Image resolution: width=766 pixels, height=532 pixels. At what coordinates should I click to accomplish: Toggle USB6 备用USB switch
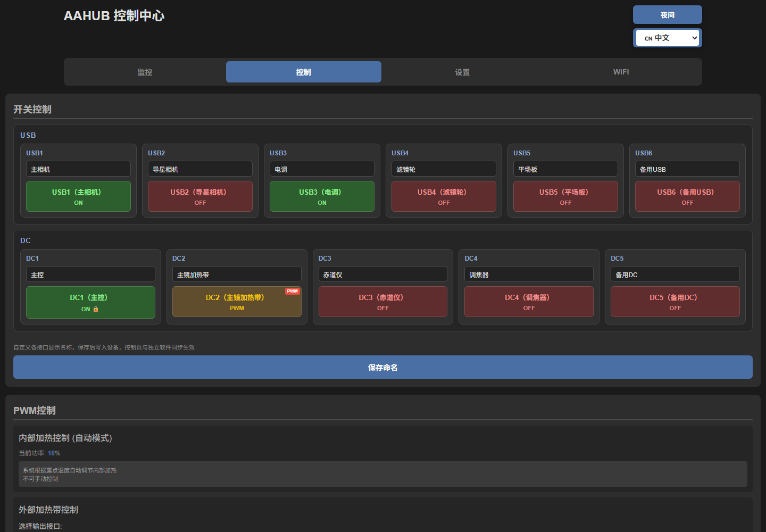point(687,196)
